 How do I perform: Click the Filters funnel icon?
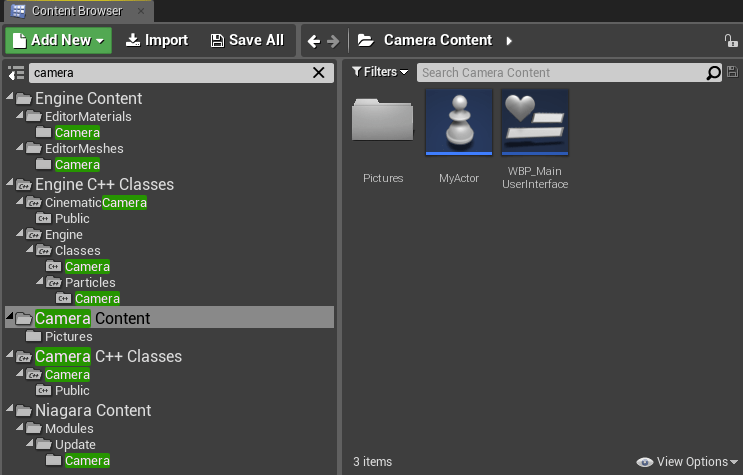[357, 72]
